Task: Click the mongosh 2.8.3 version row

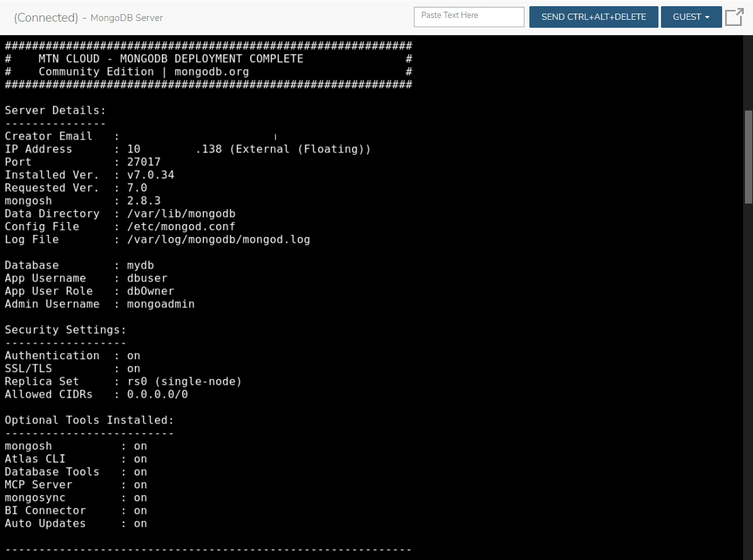Action: click(x=83, y=201)
